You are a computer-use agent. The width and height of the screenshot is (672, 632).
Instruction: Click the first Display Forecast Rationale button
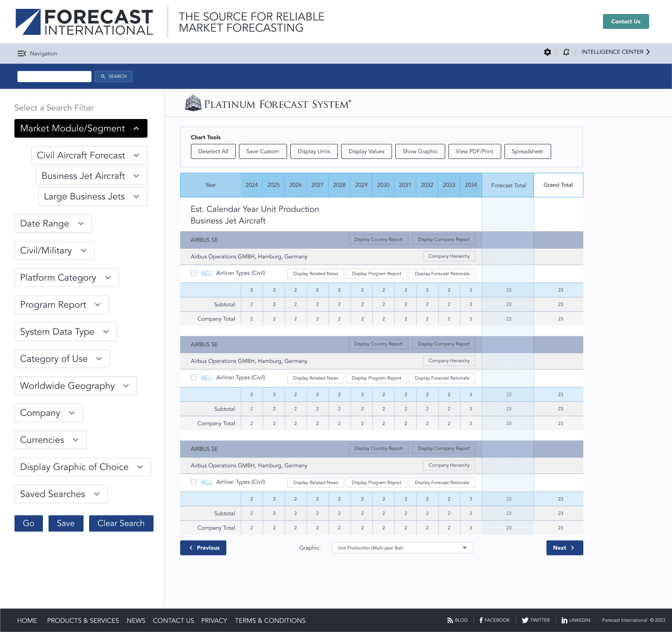442,274
